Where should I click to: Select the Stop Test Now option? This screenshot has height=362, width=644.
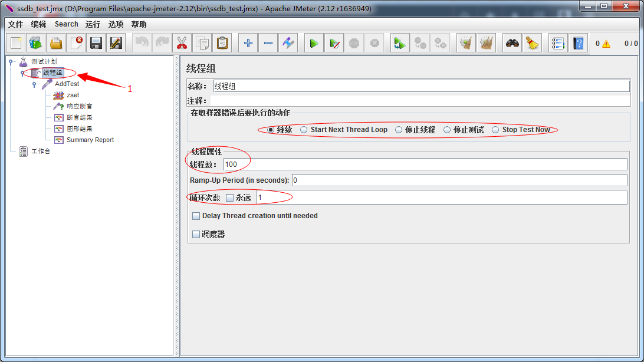tap(496, 130)
